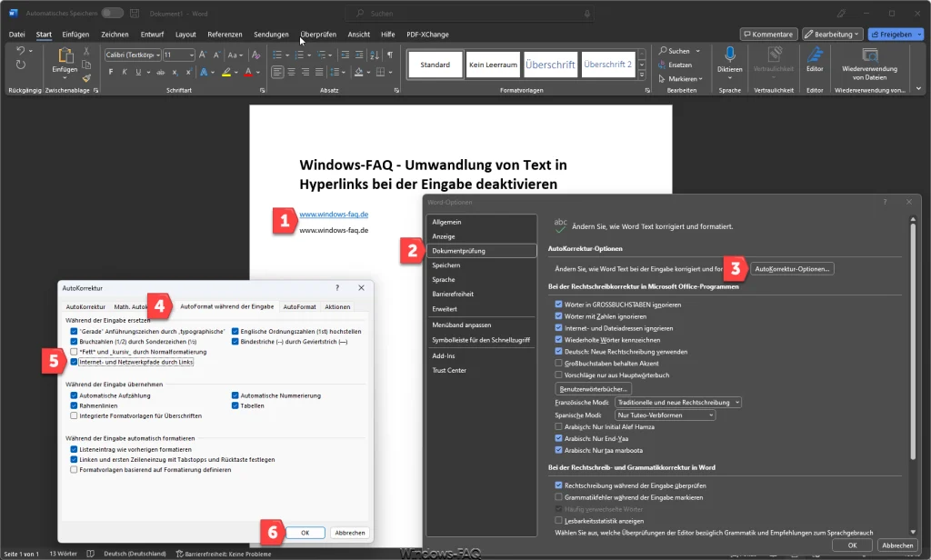Click the Suchen search field

coord(469,13)
